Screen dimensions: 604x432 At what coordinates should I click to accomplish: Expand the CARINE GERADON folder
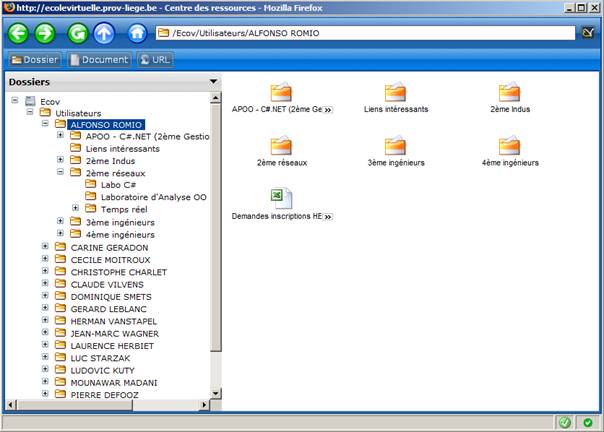pos(46,247)
